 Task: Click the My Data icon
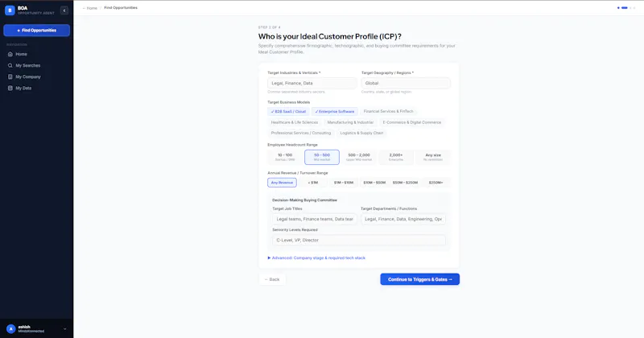[10, 88]
